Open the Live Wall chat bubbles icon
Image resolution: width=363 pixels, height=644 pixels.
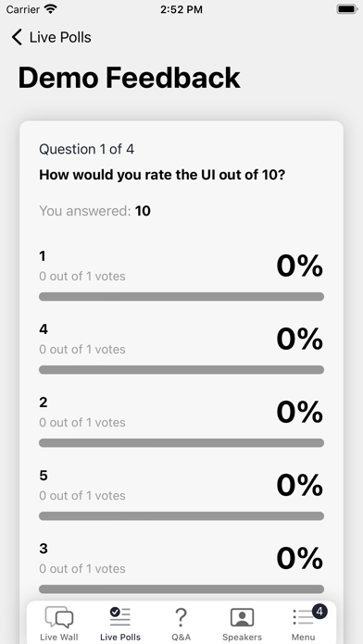tap(59, 617)
